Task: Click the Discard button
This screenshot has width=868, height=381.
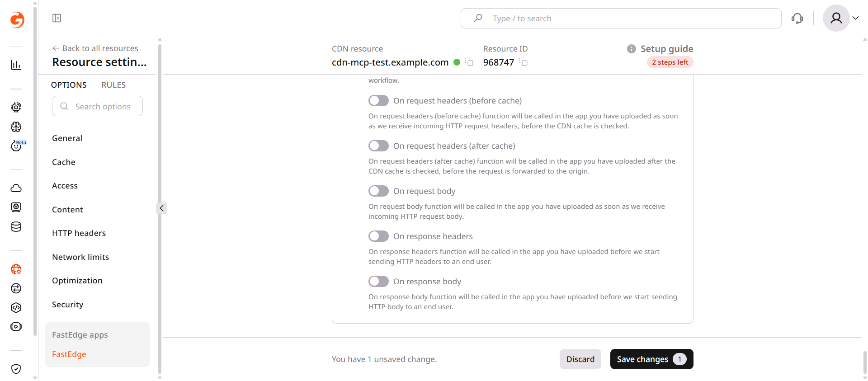Action: [580, 359]
